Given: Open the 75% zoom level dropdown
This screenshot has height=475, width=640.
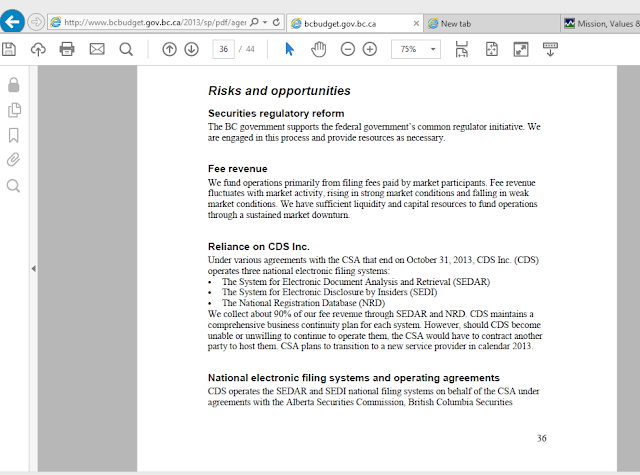Looking at the screenshot, I should click(x=433, y=49).
